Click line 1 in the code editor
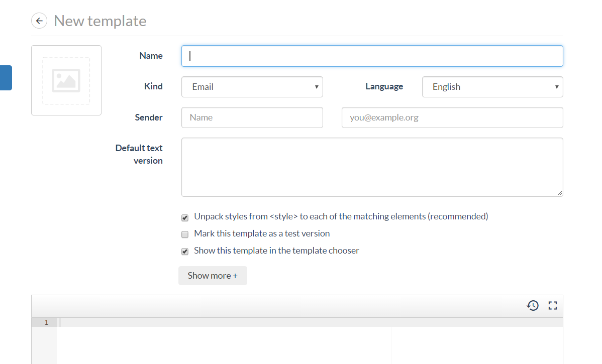 point(310,322)
